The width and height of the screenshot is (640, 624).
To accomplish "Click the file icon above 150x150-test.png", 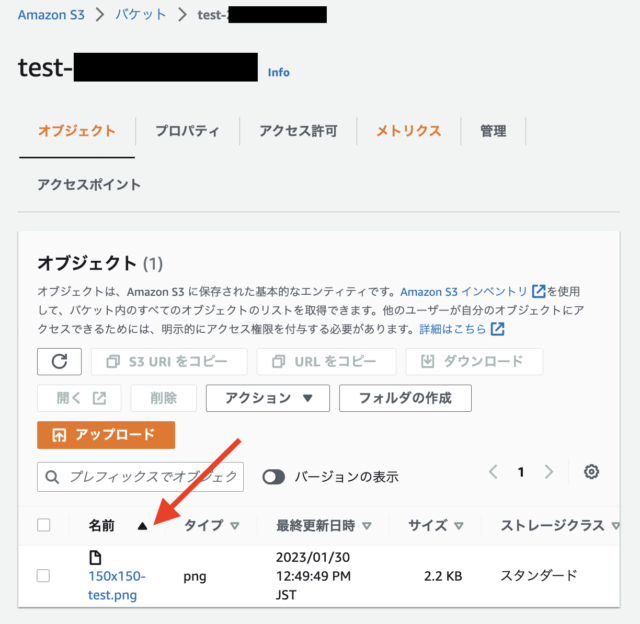I will (x=95, y=557).
